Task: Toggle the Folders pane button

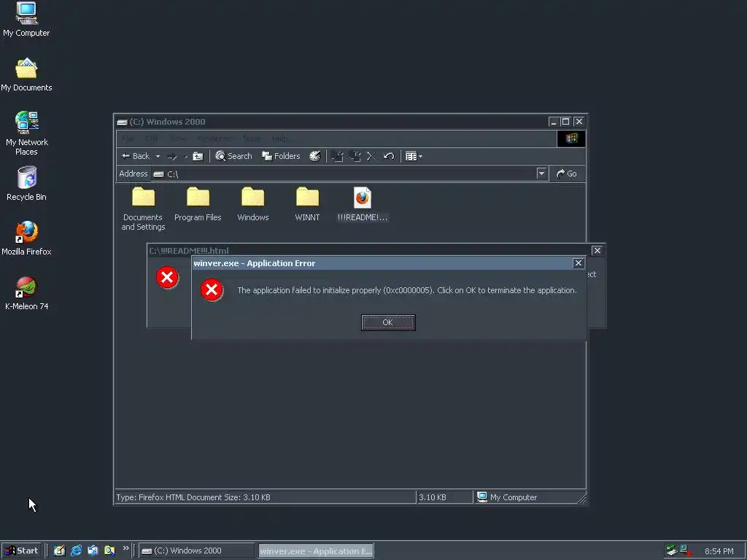Action: tap(281, 156)
